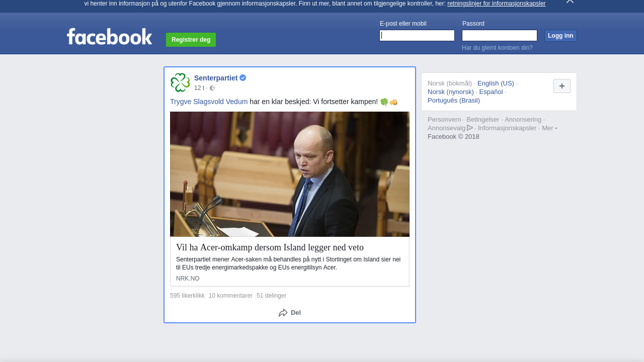Open retningslinjer for informasjonskapsler link
The image size is (644, 362).
pyautogui.click(x=496, y=4)
